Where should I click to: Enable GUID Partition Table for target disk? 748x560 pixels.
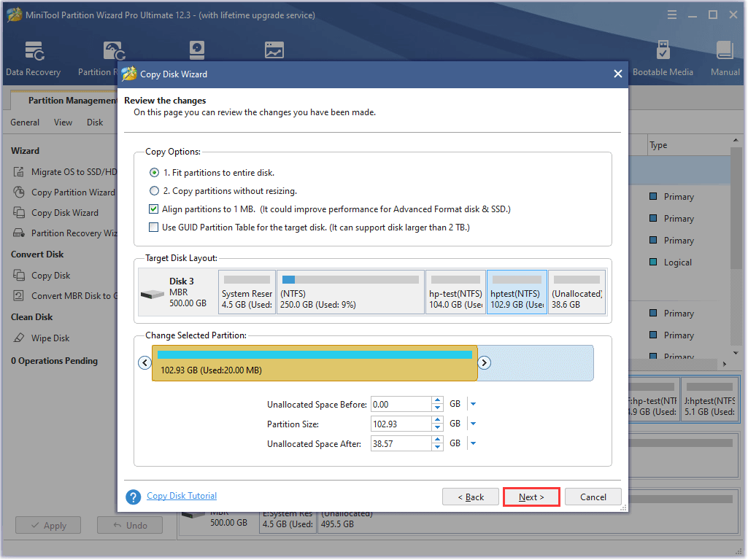pos(154,227)
